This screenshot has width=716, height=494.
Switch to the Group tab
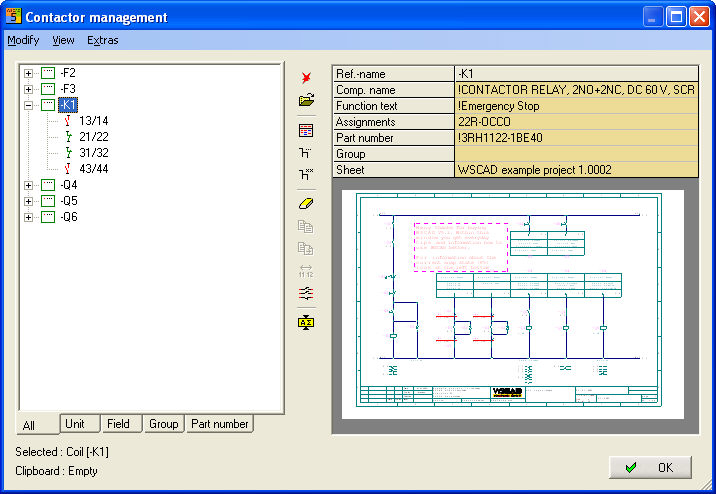(x=163, y=424)
